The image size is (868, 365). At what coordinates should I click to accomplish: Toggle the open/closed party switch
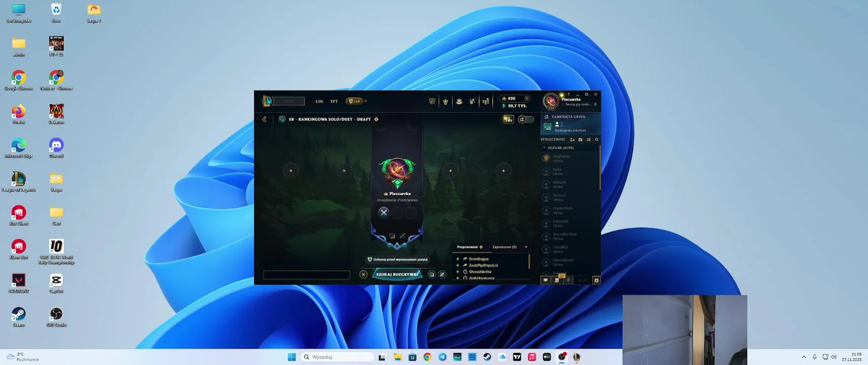tap(526, 119)
